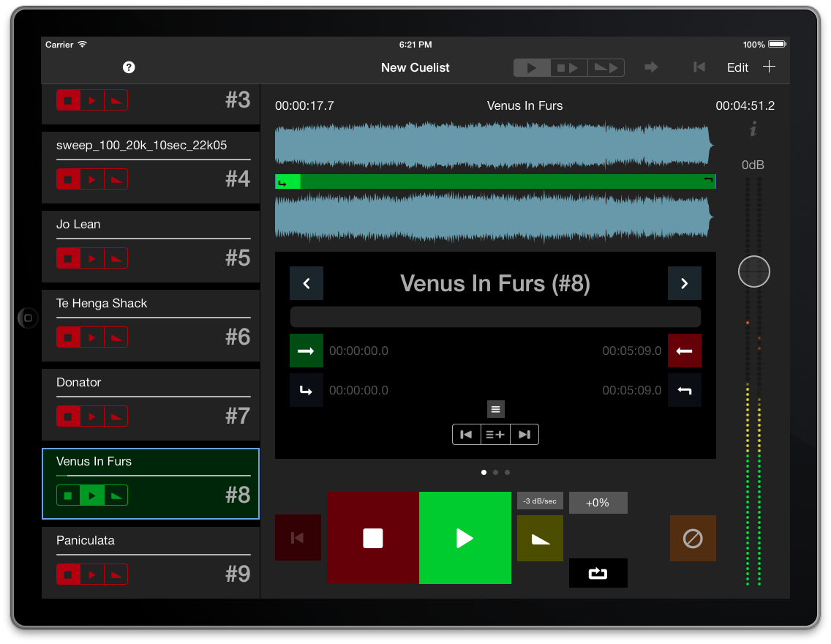Click the lower waveform display
Viewport: 831px width, 644px height.
tap(494, 217)
